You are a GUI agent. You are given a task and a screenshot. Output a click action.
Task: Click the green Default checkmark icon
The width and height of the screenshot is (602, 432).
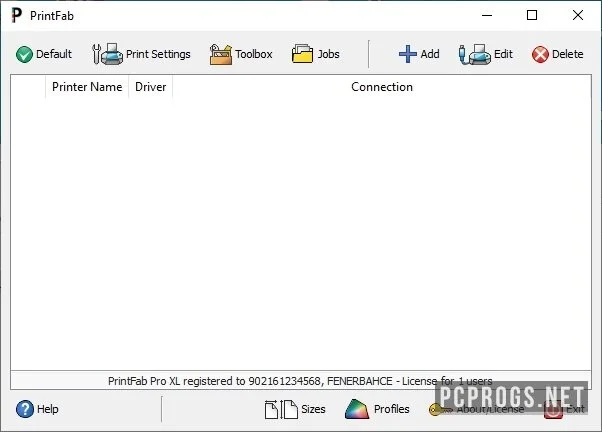click(24, 54)
